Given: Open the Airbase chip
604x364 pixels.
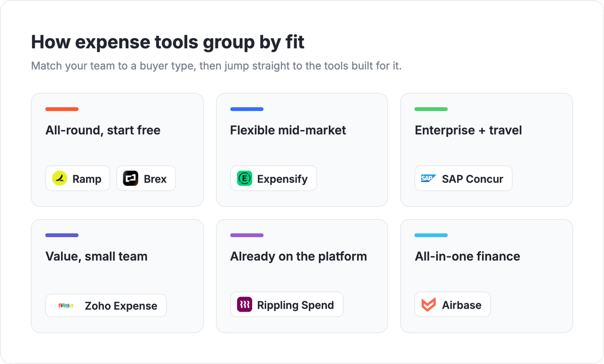Looking at the screenshot, I should 452,305.
